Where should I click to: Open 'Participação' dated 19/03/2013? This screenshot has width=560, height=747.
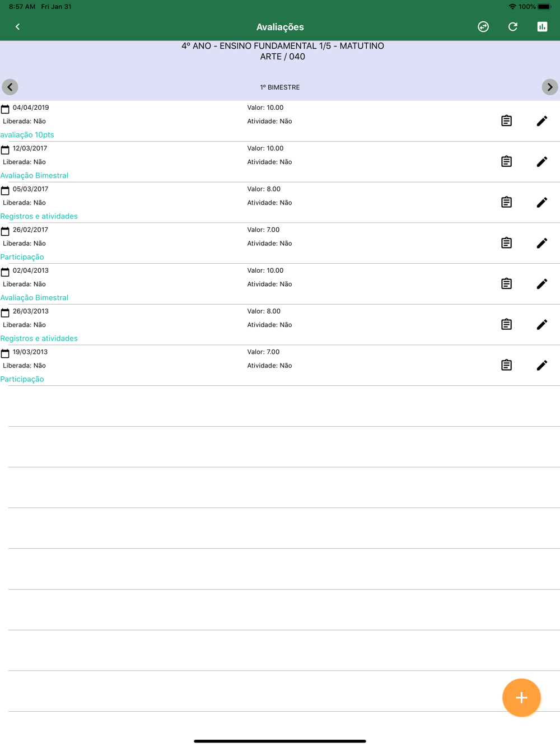click(x=22, y=379)
